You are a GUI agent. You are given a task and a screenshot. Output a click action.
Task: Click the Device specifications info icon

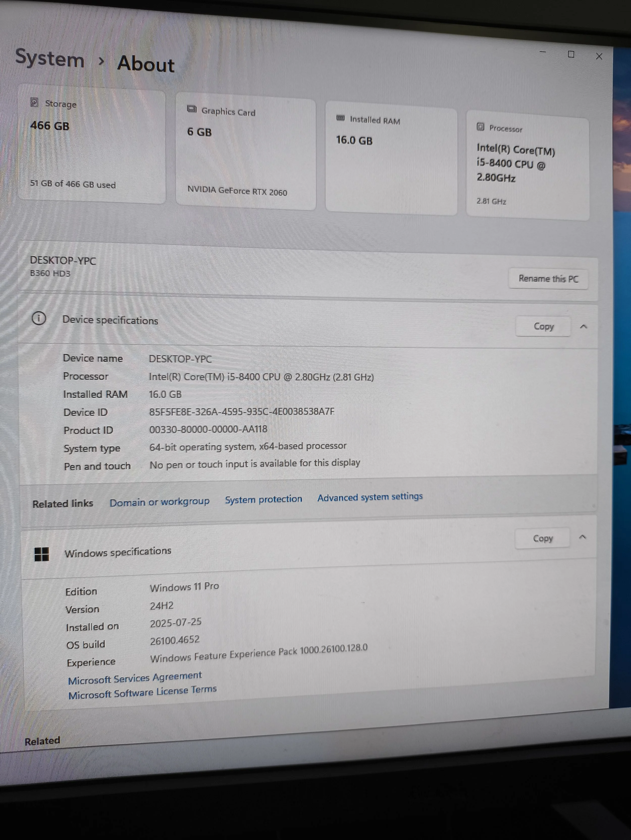pyautogui.click(x=39, y=318)
